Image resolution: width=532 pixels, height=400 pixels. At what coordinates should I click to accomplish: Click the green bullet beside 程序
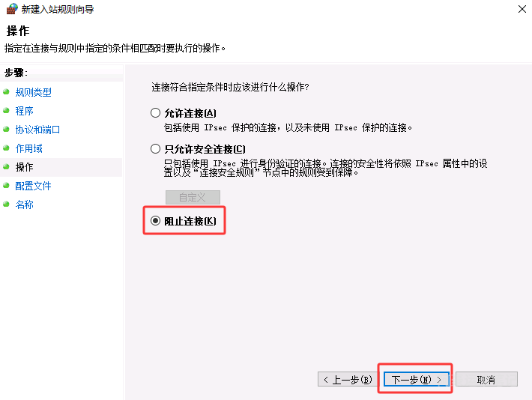[6, 110]
